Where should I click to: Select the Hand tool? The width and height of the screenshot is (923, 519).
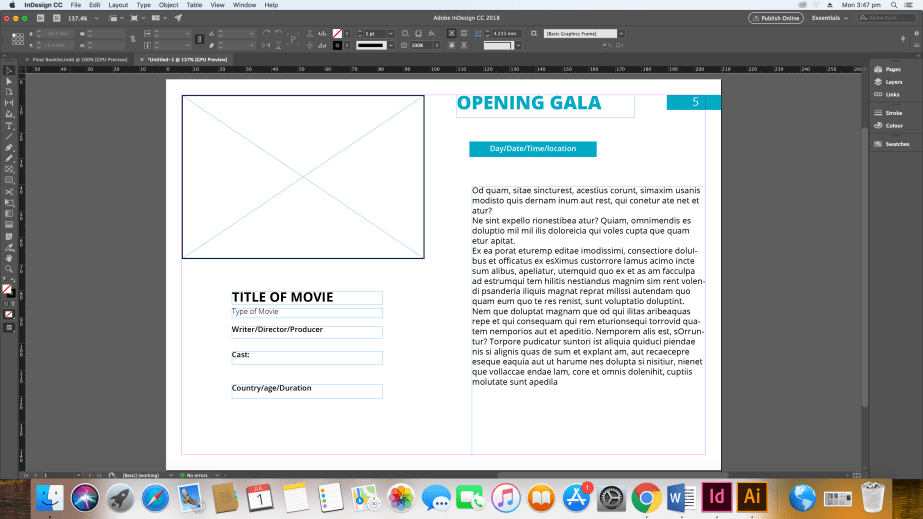(9, 258)
